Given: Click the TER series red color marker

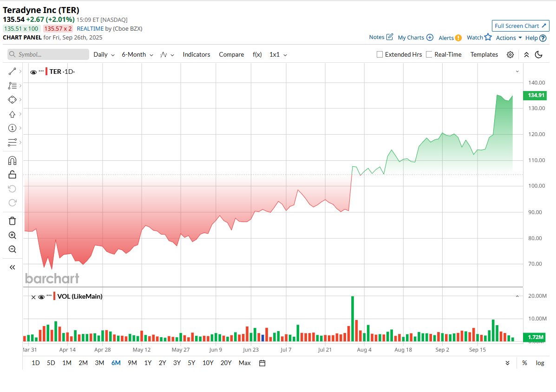Looking at the screenshot, I should coord(46,72).
